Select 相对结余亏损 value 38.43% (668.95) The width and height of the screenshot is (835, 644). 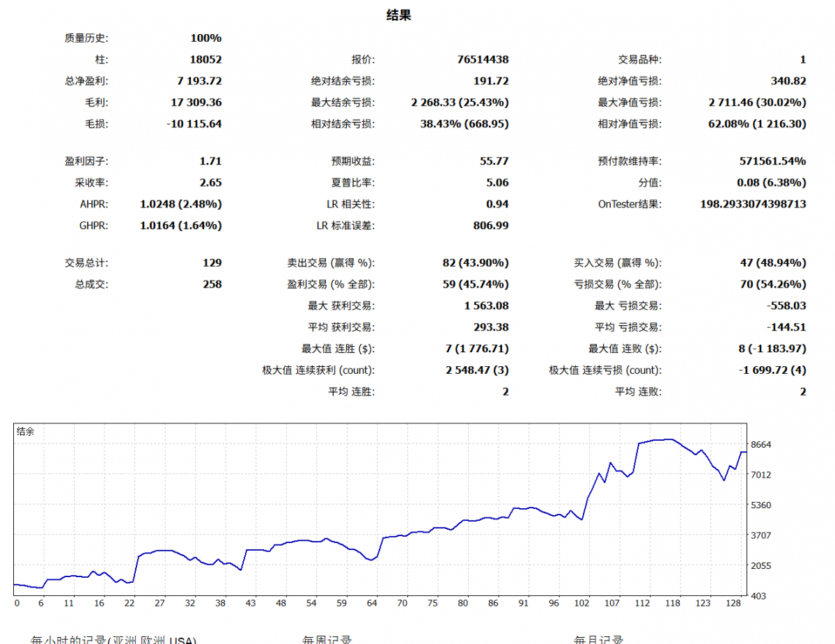click(x=465, y=123)
